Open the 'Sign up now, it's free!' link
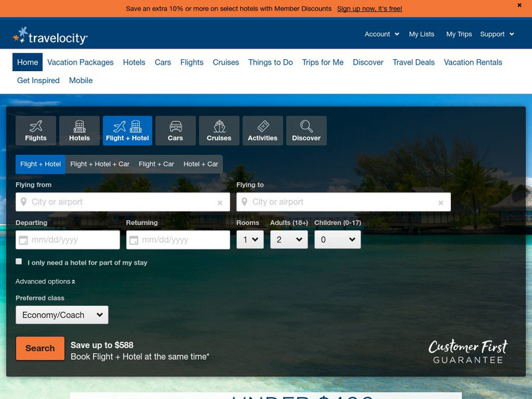Viewport: 532px width, 399px height. pyautogui.click(x=370, y=9)
